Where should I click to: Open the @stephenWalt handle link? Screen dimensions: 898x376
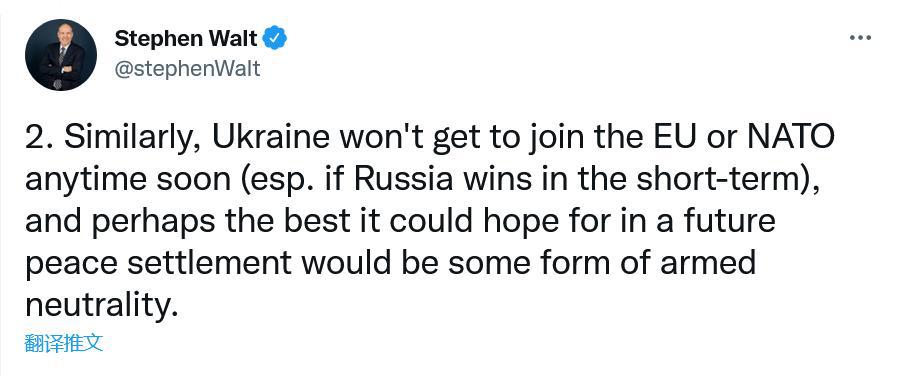(187, 69)
